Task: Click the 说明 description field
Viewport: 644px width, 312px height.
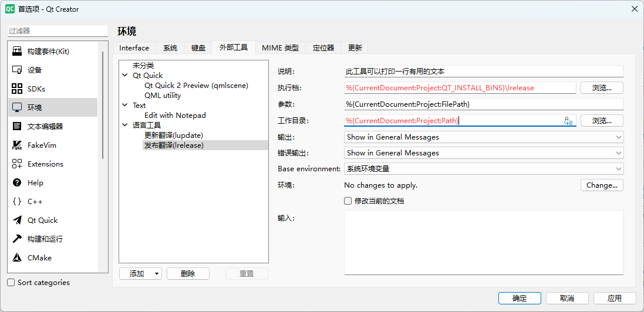Action: [x=484, y=72]
